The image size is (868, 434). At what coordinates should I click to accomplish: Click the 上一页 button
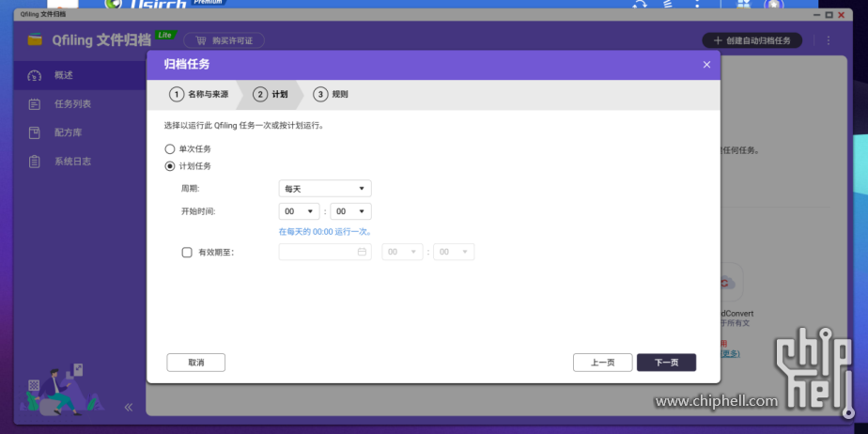click(603, 363)
